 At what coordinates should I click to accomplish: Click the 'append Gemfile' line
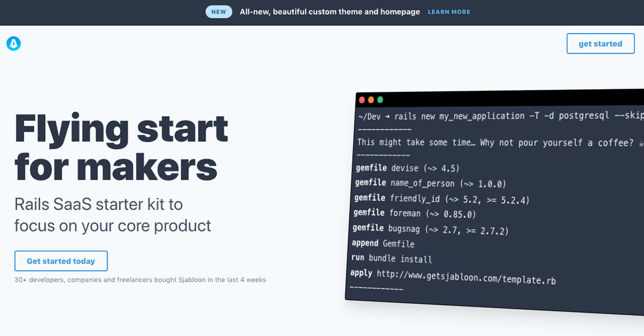click(x=383, y=244)
